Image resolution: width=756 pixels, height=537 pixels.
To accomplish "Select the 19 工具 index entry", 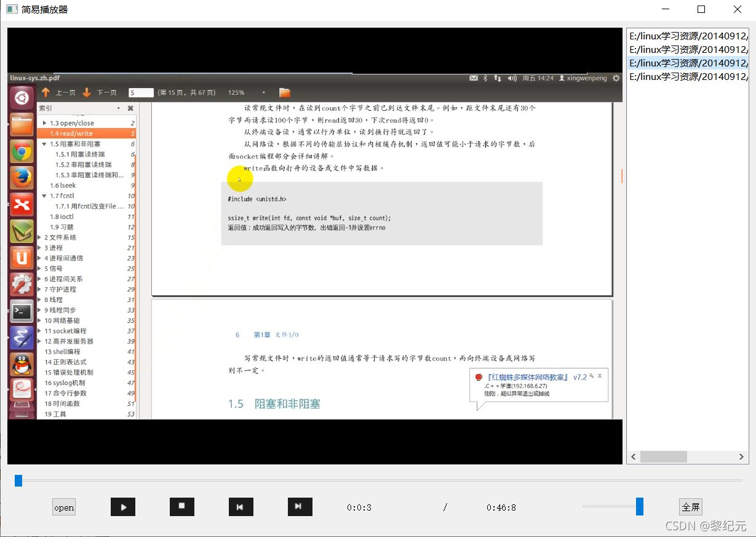I will click(55, 414).
